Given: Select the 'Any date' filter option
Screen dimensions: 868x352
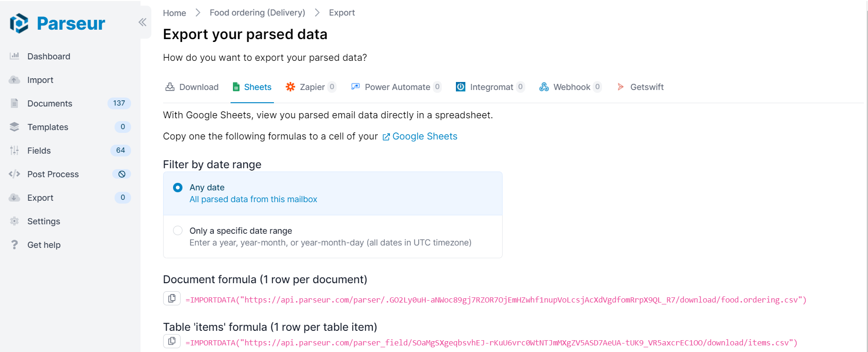Looking at the screenshot, I should click(178, 187).
